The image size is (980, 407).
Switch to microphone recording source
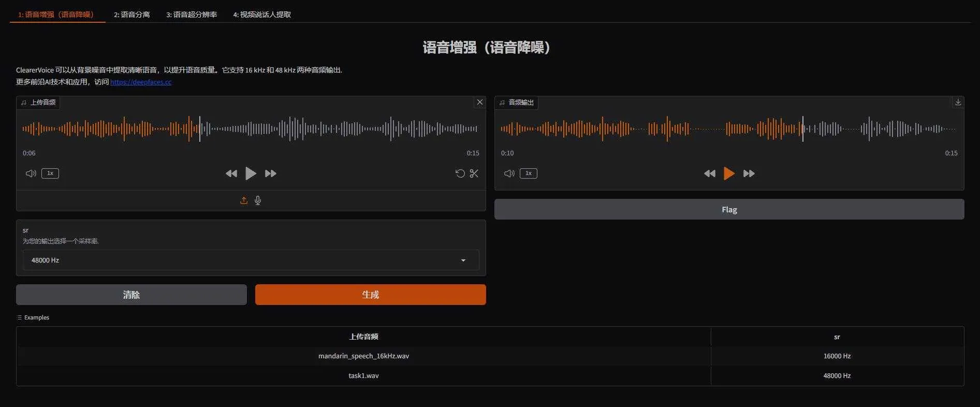[x=258, y=200]
